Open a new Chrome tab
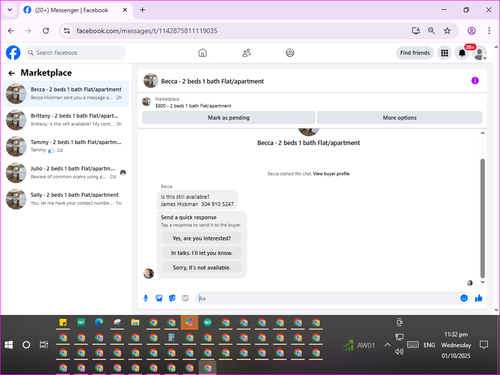This screenshot has height=375, width=500. (x=142, y=10)
